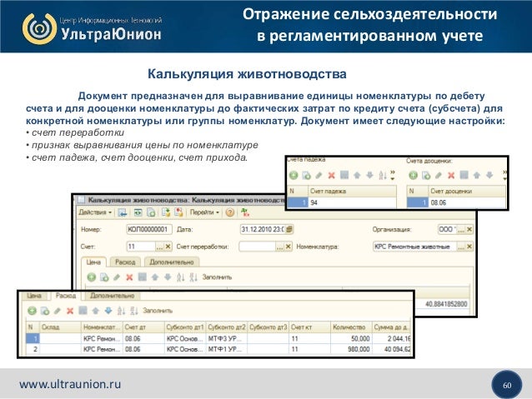Clear the Счет field with its X button

click(x=168, y=247)
